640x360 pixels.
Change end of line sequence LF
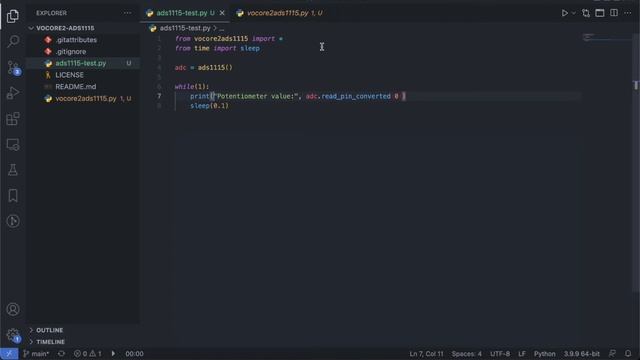coord(522,354)
